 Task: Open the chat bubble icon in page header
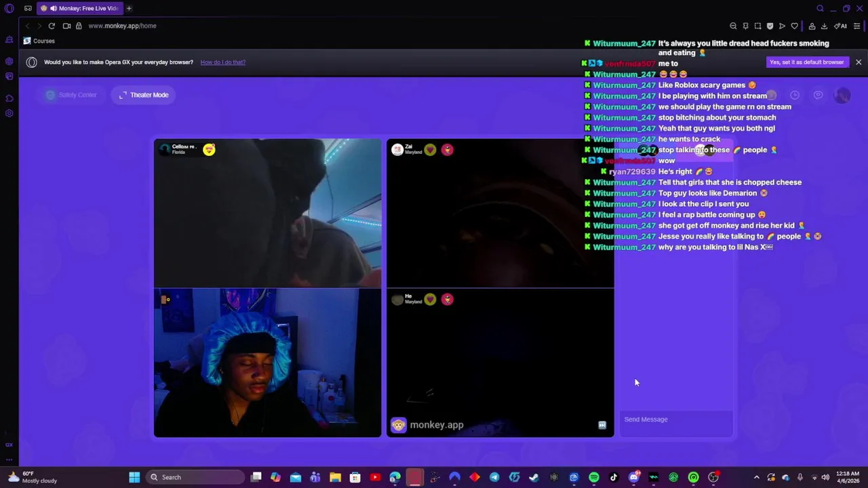coord(818,95)
